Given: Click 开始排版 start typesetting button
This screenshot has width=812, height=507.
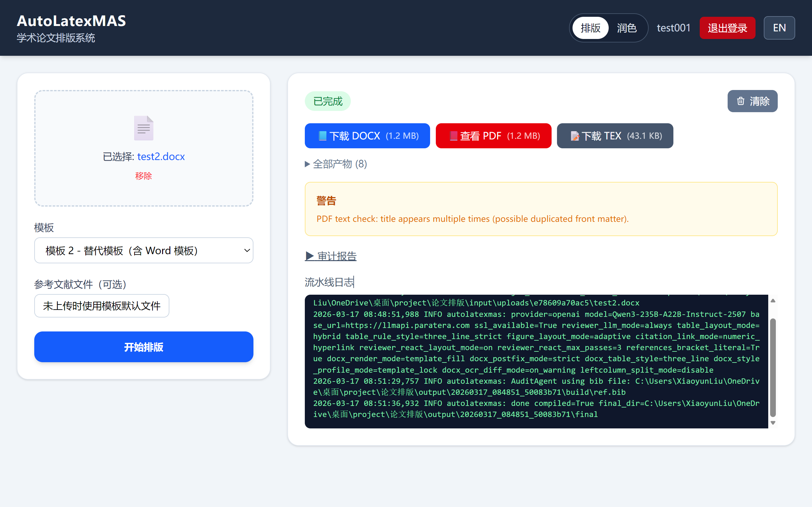Looking at the screenshot, I should pos(144,347).
